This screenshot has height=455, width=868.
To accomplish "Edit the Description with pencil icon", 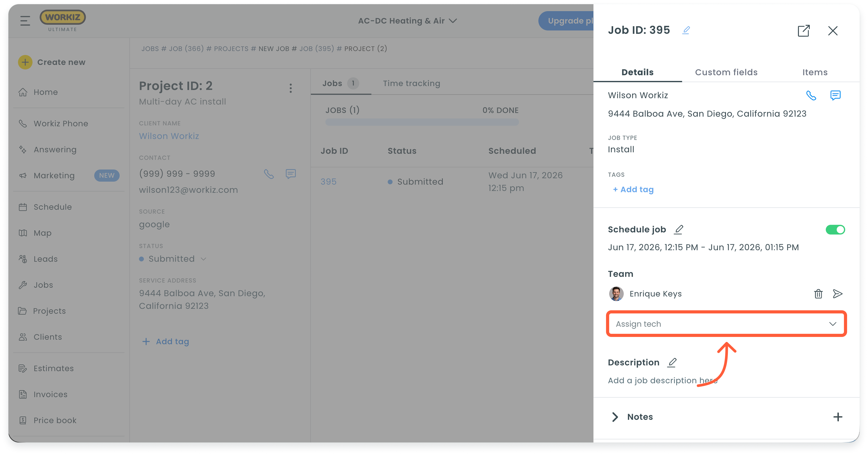I will 672,363.
